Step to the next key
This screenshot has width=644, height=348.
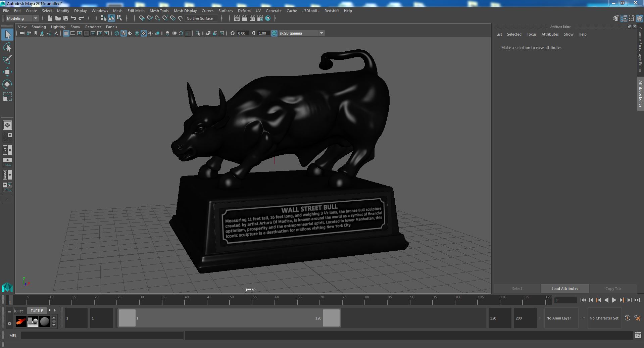(x=622, y=300)
